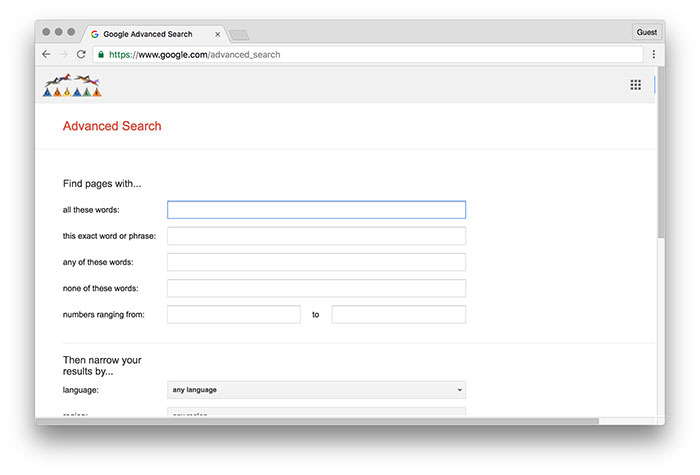Click the numbers range 'to' end field
Screen dimensions: 700x475
pyautogui.click(x=398, y=315)
